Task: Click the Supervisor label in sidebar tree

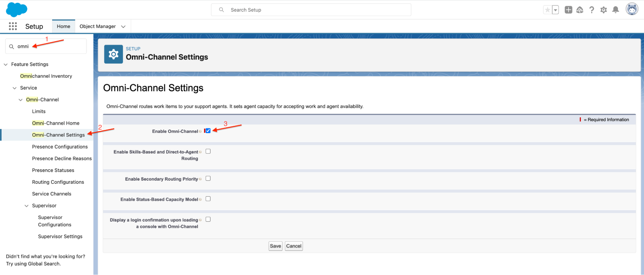Action: tap(44, 206)
